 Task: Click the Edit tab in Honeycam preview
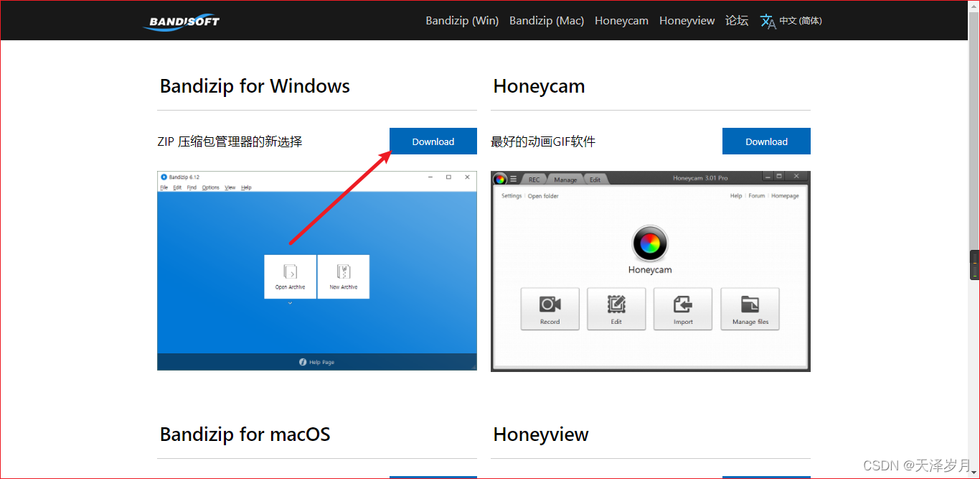pos(595,179)
